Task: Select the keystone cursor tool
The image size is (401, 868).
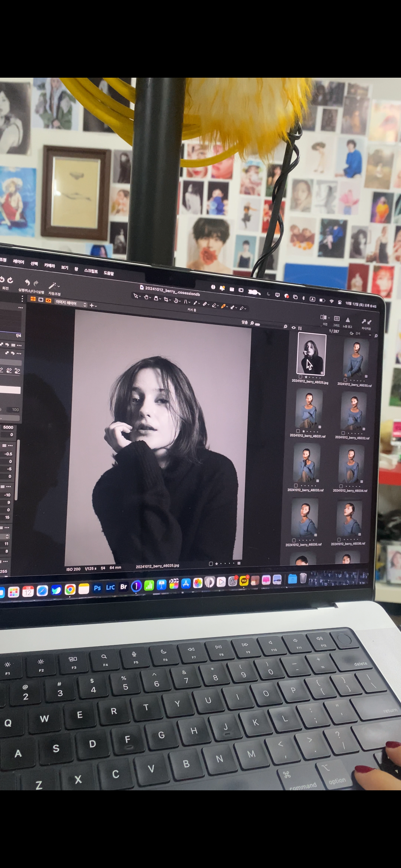Action: 186,302
